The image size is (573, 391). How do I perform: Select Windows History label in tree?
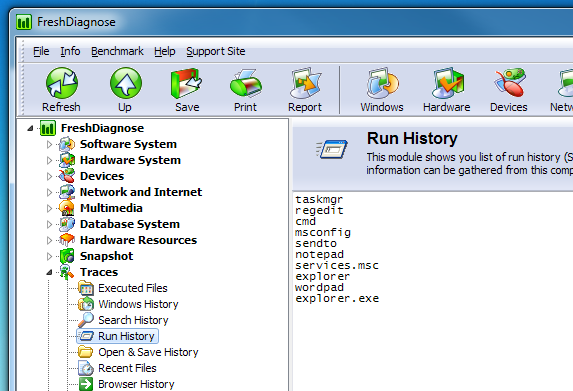tap(138, 304)
